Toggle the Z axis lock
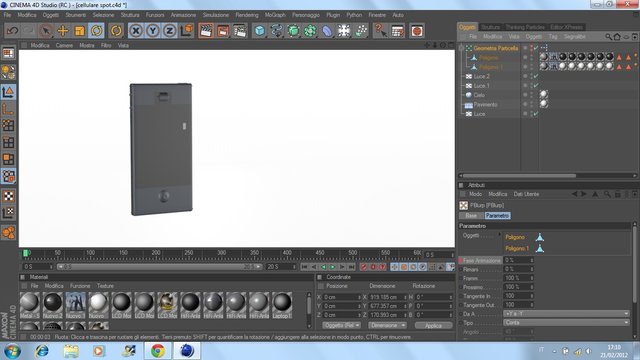The image size is (640, 360). tap(169, 31)
